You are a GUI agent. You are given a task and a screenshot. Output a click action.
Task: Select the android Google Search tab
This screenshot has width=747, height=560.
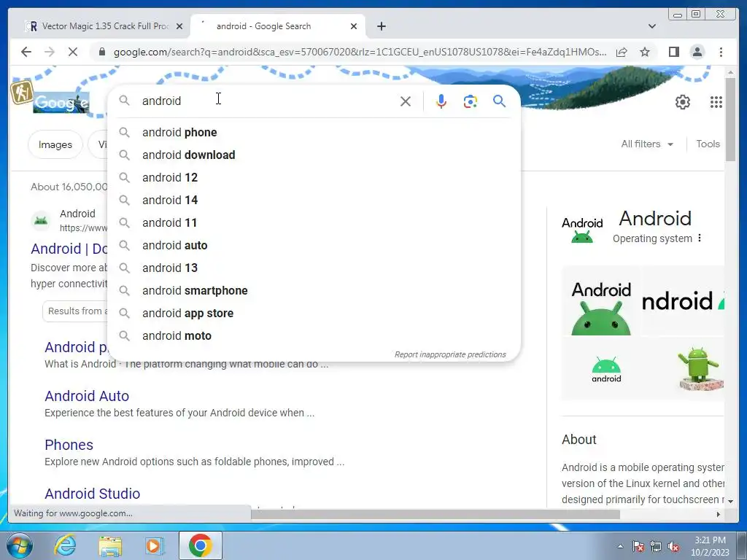click(x=278, y=26)
